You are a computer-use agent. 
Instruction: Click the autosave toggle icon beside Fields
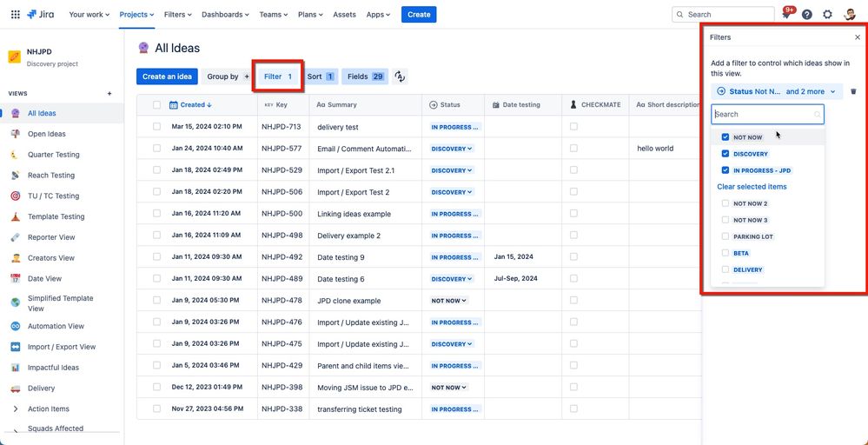[x=400, y=76]
